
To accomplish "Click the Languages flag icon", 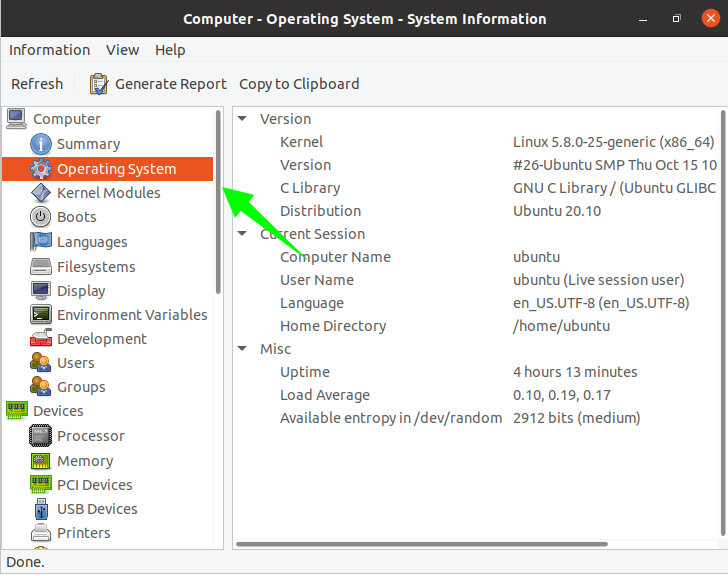I will (x=41, y=242).
